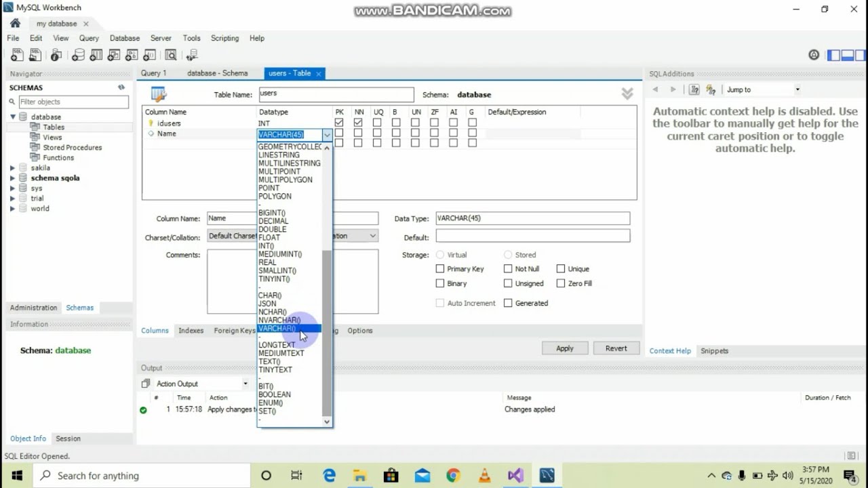Enable the Unique checkbox

(561, 268)
